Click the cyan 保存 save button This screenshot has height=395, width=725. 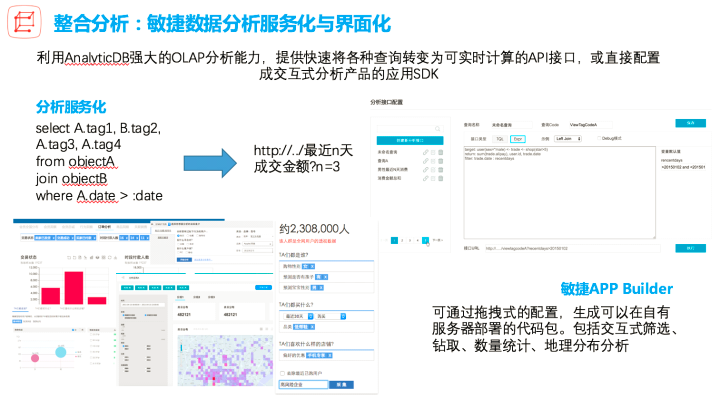point(690,123)
